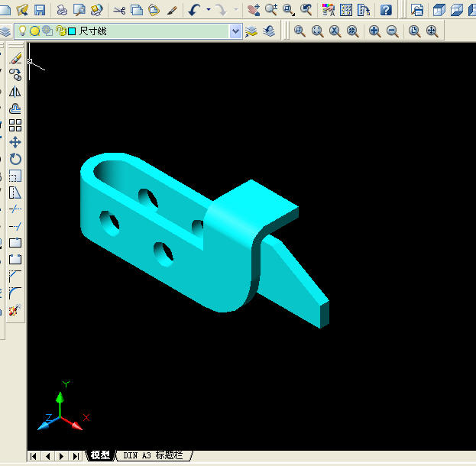Click Zoom Extents icon

click(432, 31)
